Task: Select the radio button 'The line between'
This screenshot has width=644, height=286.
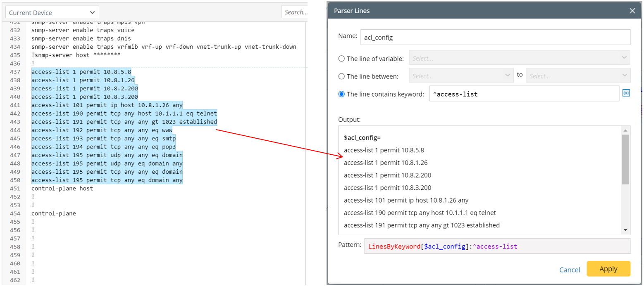Action: 341,76
